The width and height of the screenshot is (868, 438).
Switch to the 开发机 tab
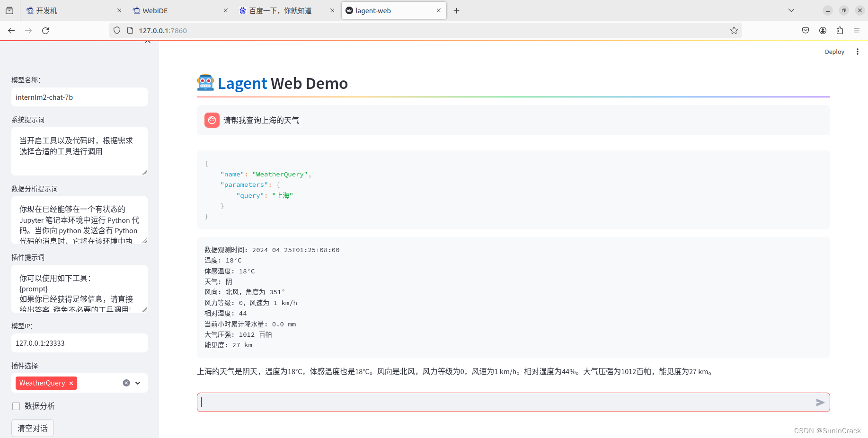73,10
